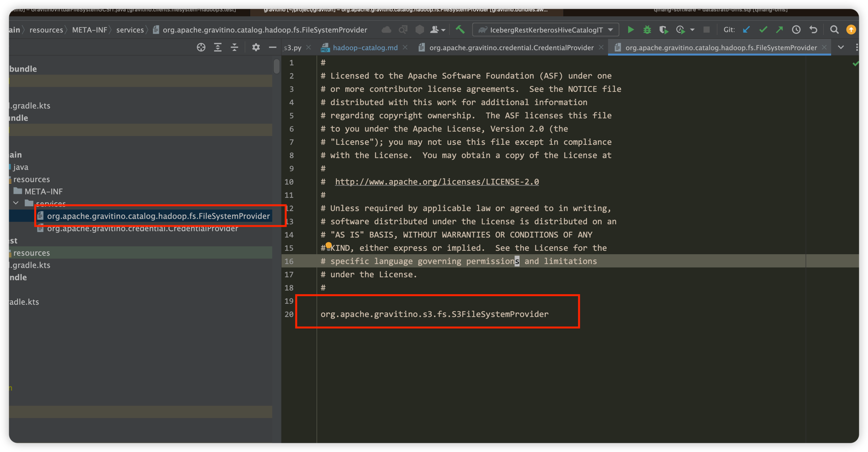Collapse all in project tree

234,47
